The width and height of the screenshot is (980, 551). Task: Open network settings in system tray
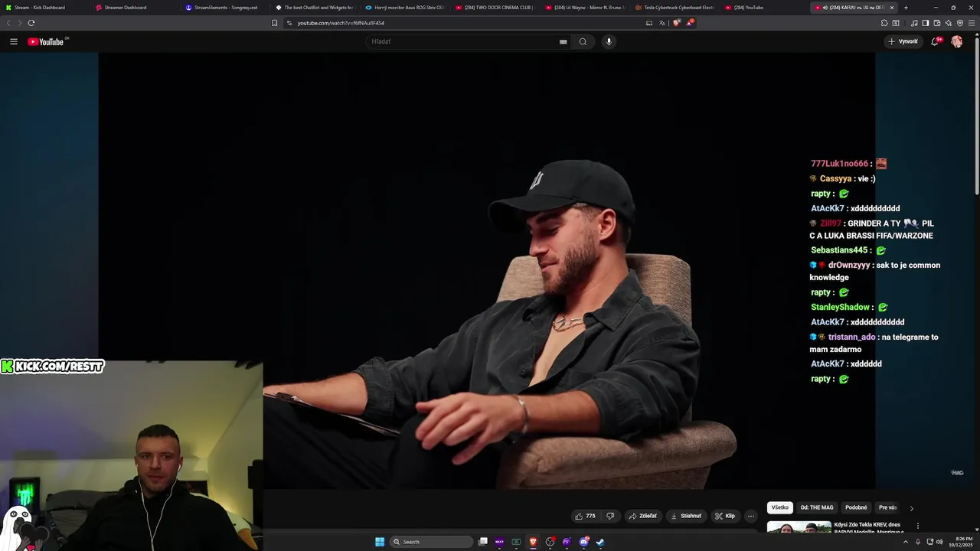(x=930, y=542)
